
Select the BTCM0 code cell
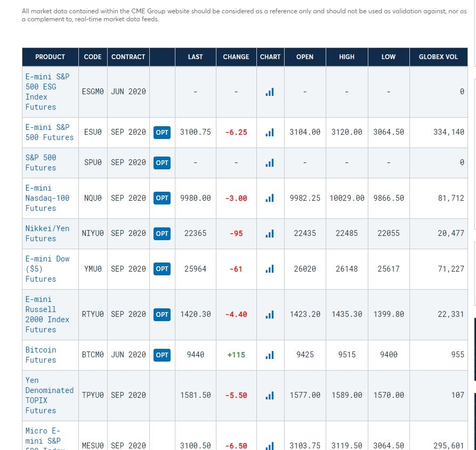(x=93, y=355)
